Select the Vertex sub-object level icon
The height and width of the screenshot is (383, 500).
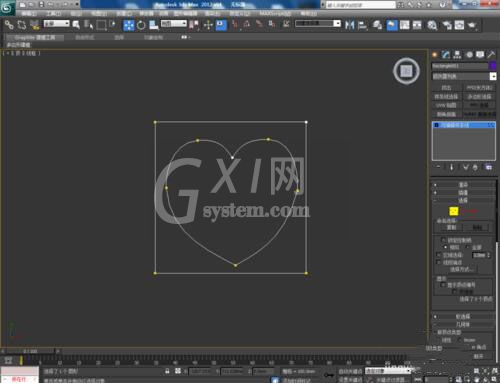[x=454, y=211]
